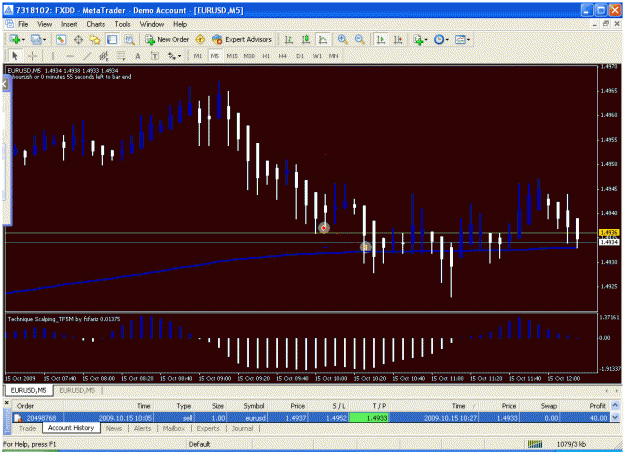
Task: Select the Equidistant Channel tool
Action: tap(104, 56)
